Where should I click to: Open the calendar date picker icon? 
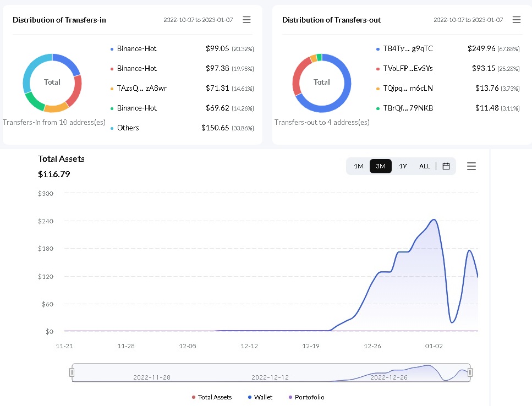446,166
